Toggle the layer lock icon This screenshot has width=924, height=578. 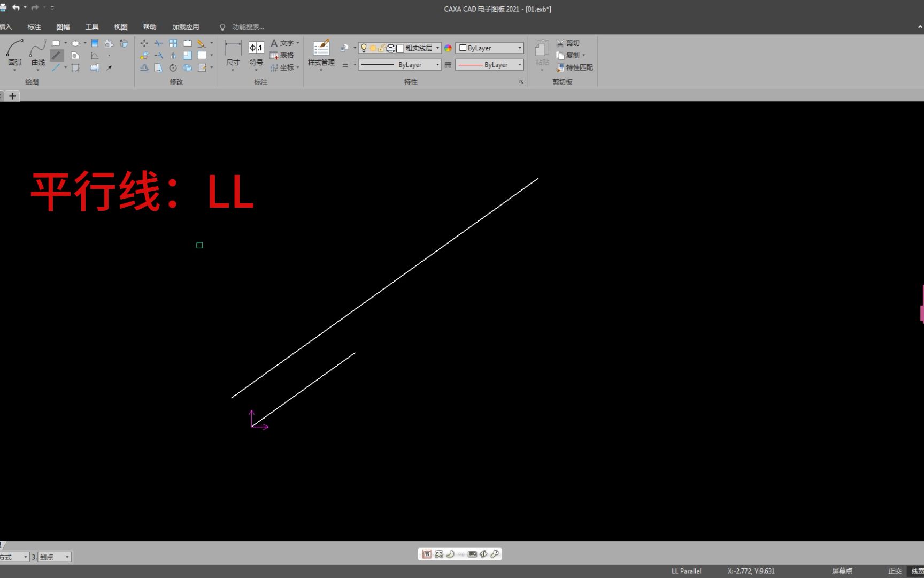click(x=382, y=48)
